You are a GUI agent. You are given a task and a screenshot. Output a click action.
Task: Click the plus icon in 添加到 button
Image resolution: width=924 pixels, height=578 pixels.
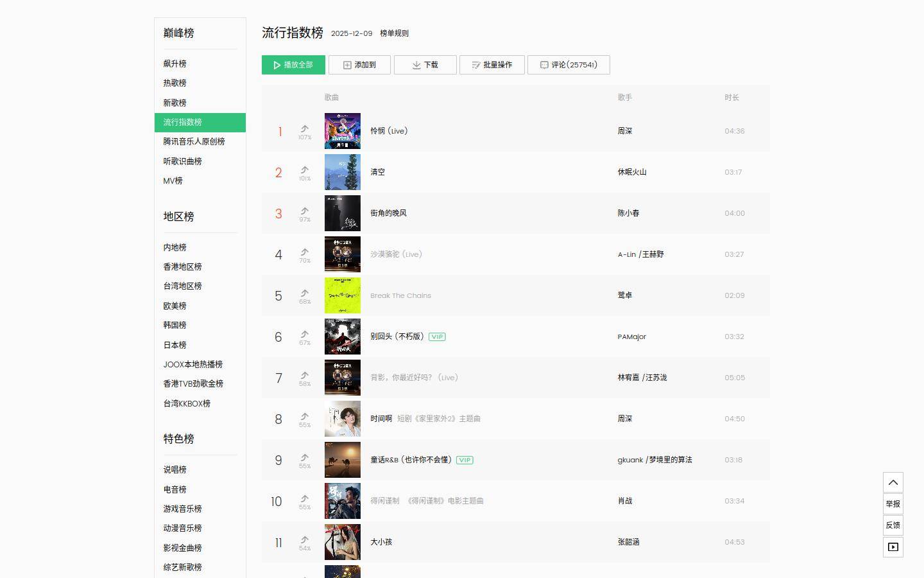[347, 65]
